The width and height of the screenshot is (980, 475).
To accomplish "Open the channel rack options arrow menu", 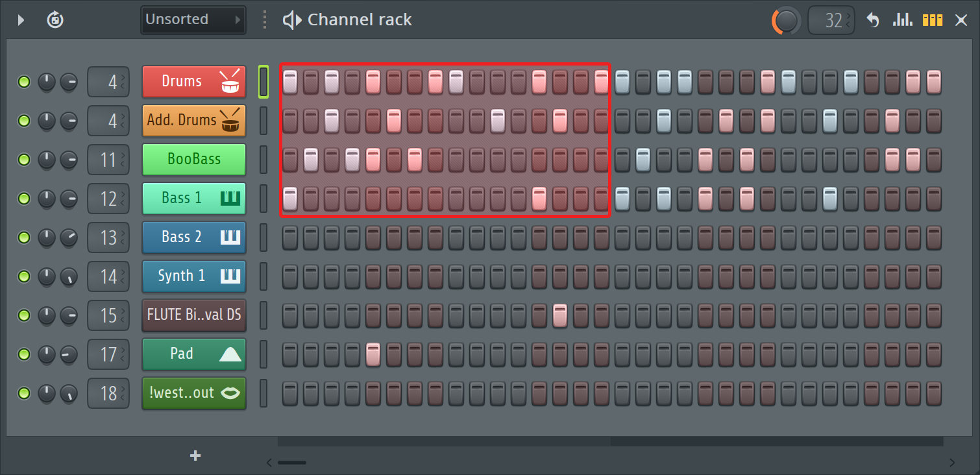I will pyautogui.click(x=21, y=20).
